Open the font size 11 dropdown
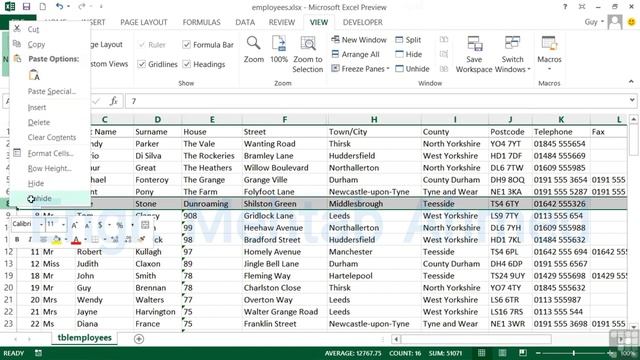The width and height of the screenshot is (640, 360). [x=63, y=225]
